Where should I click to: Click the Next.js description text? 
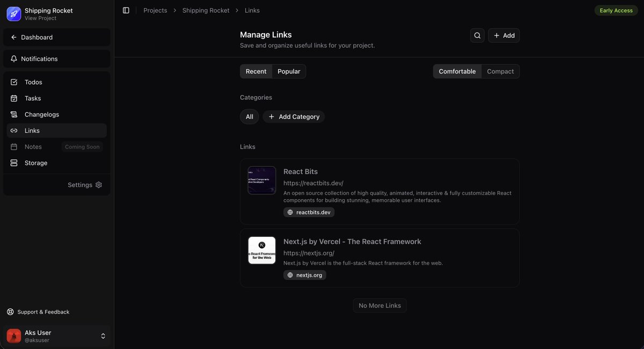click(x=363, y=263)
